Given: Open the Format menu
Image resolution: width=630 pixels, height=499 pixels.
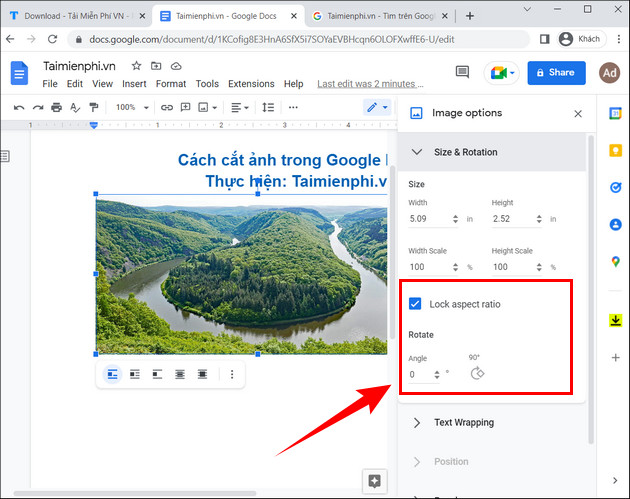Looking at the screenshot, I should [171, 84].
